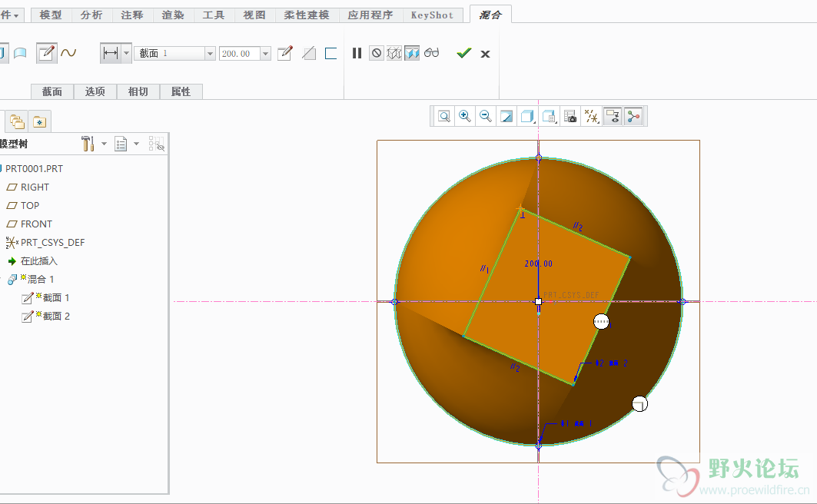Expand the tree settings dropdown arrow
Screen dimensions: 817x504
(104, 144)
